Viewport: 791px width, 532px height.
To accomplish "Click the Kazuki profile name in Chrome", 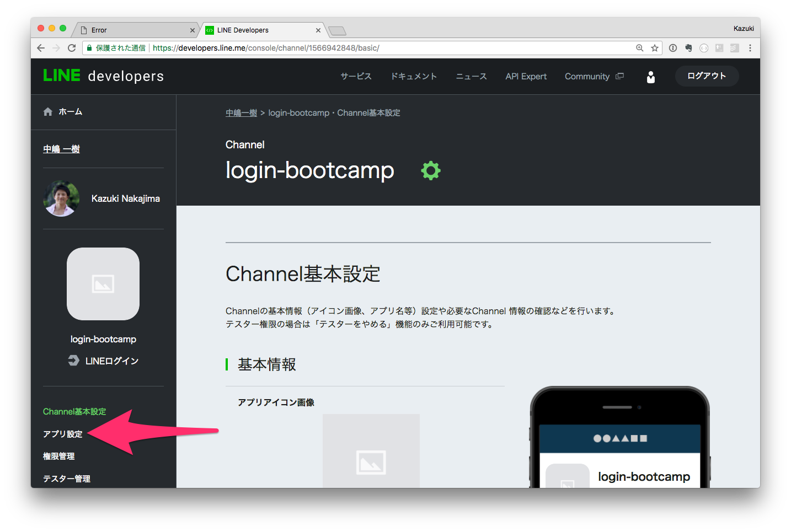I will (x=744, y=28).
